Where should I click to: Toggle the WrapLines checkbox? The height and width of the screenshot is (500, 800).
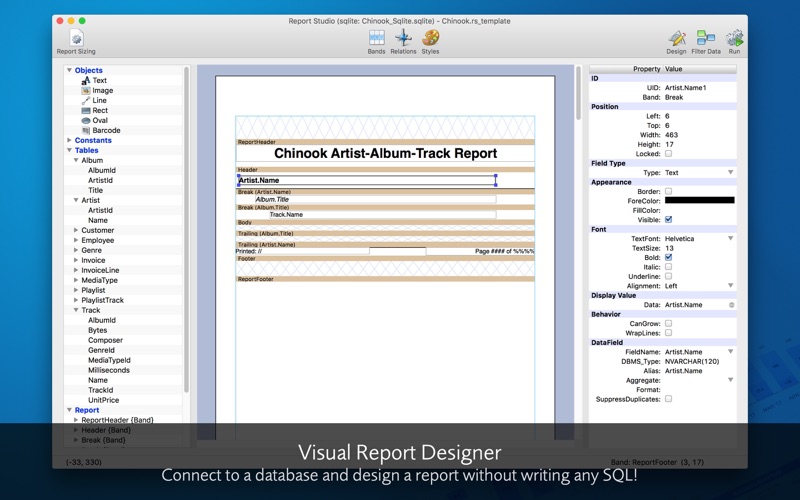pyautogui.click(x=668, y=333)
